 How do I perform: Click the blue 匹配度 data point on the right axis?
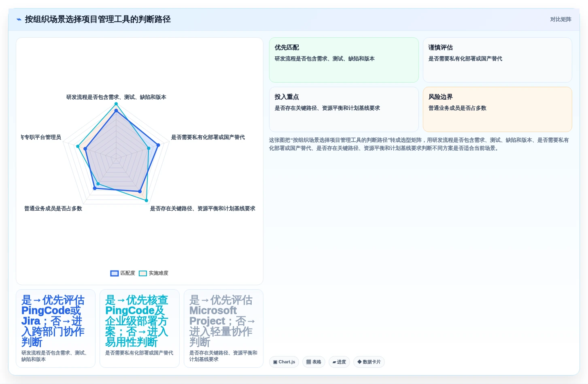point(158,145)
